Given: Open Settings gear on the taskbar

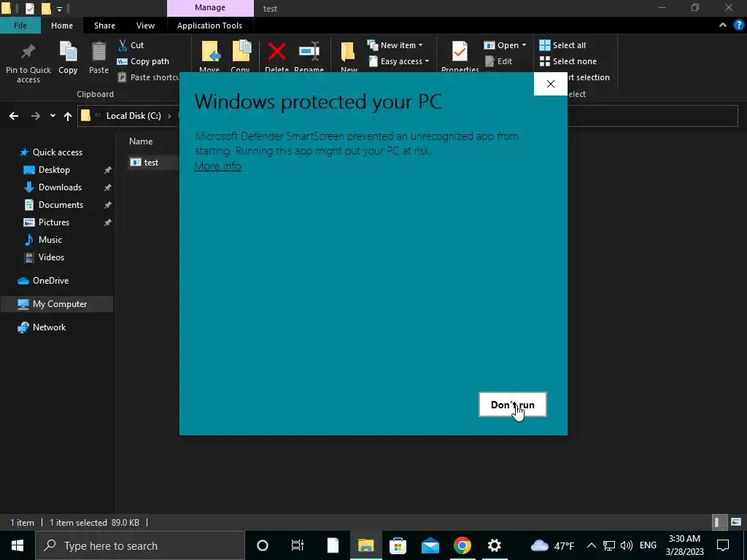Looking at the screenshot, I should [495, 545].
